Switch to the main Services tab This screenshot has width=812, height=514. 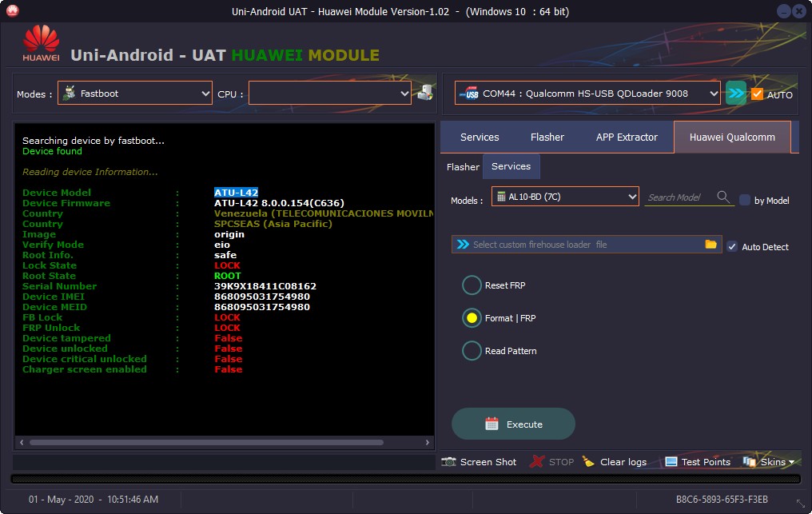(x=480, y=137)
